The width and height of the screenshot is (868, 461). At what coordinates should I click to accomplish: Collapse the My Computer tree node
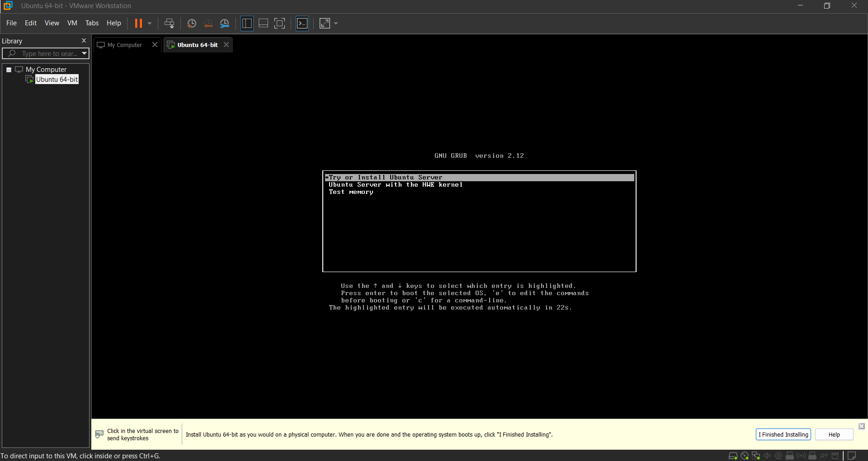pos(9,70)
